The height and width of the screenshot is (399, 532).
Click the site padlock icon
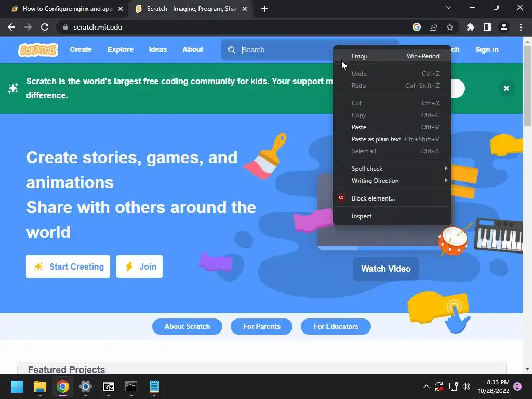(65, 27)
